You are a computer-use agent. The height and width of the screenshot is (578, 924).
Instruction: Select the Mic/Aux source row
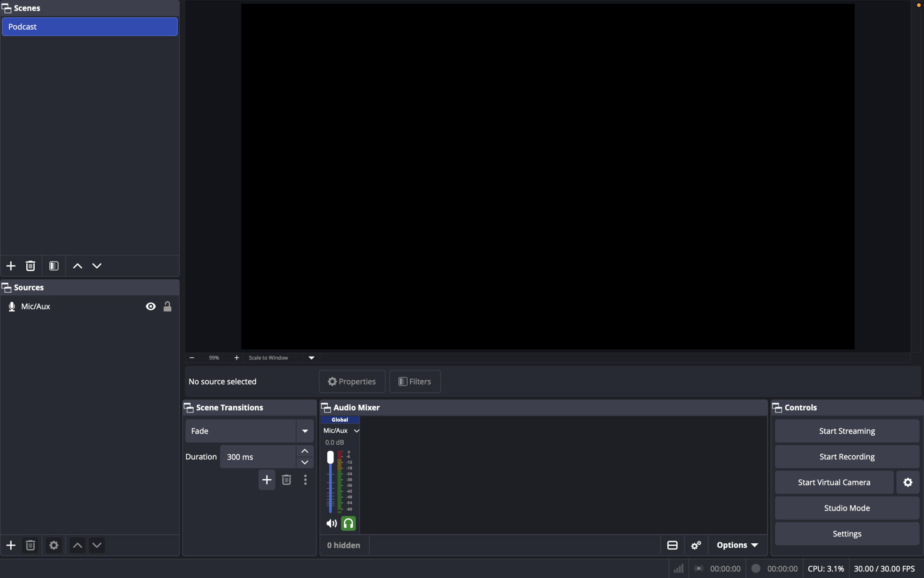tap(90, 307)
